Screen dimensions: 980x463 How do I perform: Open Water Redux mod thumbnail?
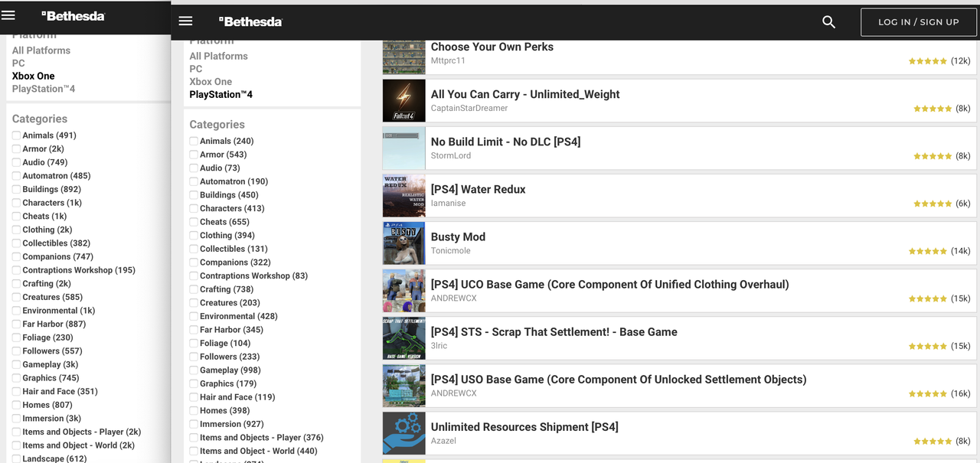403,196
